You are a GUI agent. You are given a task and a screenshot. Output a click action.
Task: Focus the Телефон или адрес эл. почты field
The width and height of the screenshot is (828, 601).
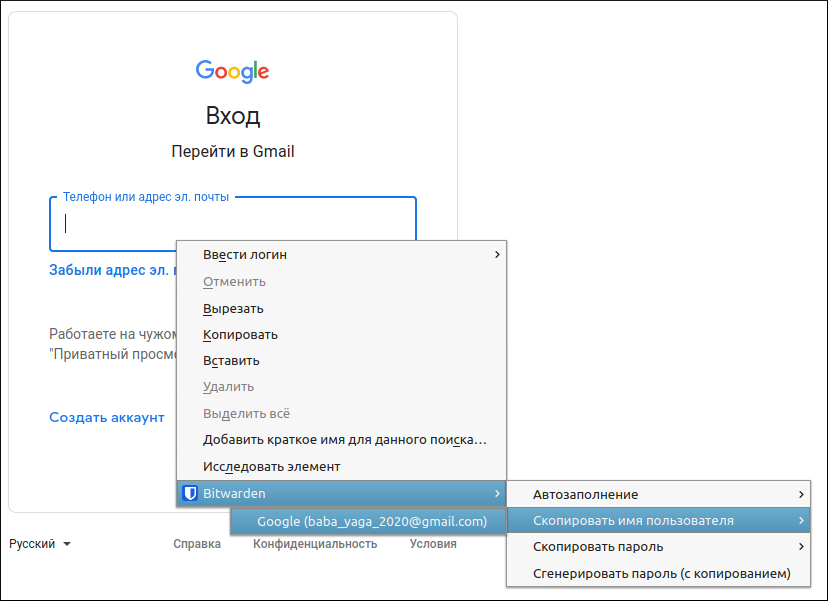pyautogui.click(x=110, y=224)
